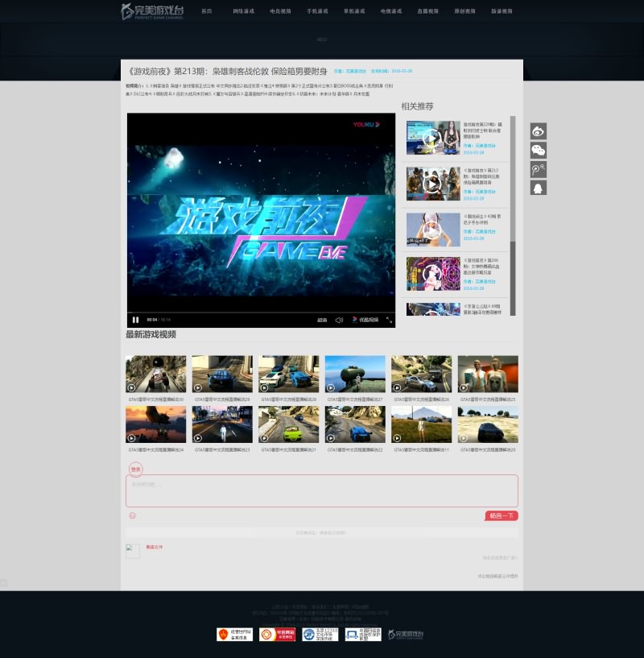Viewport: 644px width, 658px height.
Task: Pause the playing video
Action: click(135, 320)
